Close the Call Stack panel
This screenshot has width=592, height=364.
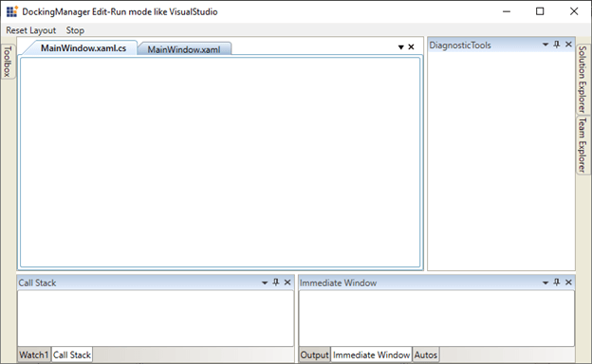[287, 282]
